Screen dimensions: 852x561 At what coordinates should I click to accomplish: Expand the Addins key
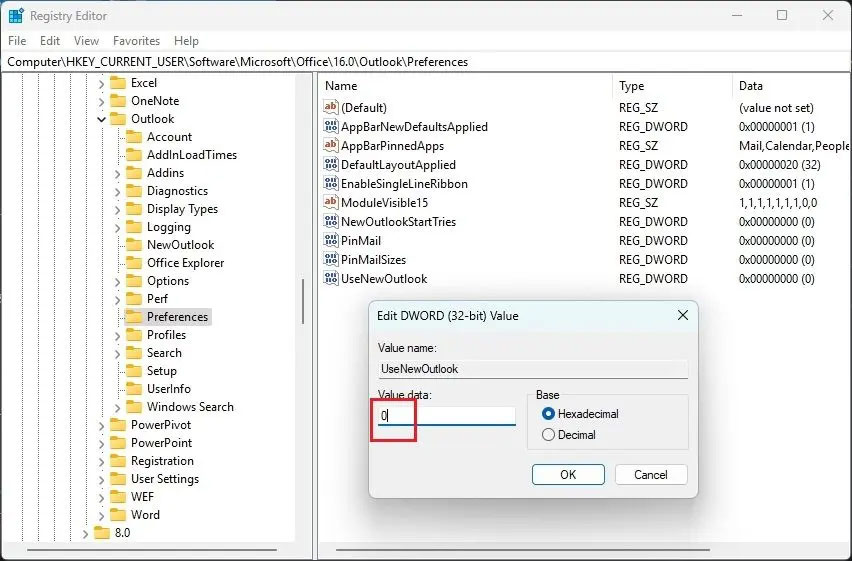pos(117,173)
